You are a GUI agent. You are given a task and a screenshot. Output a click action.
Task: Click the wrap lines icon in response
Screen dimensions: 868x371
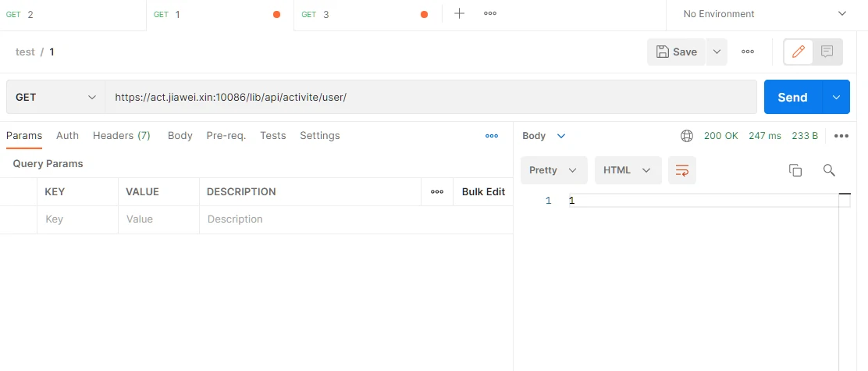pyautogui.click(x=681, y=170)
